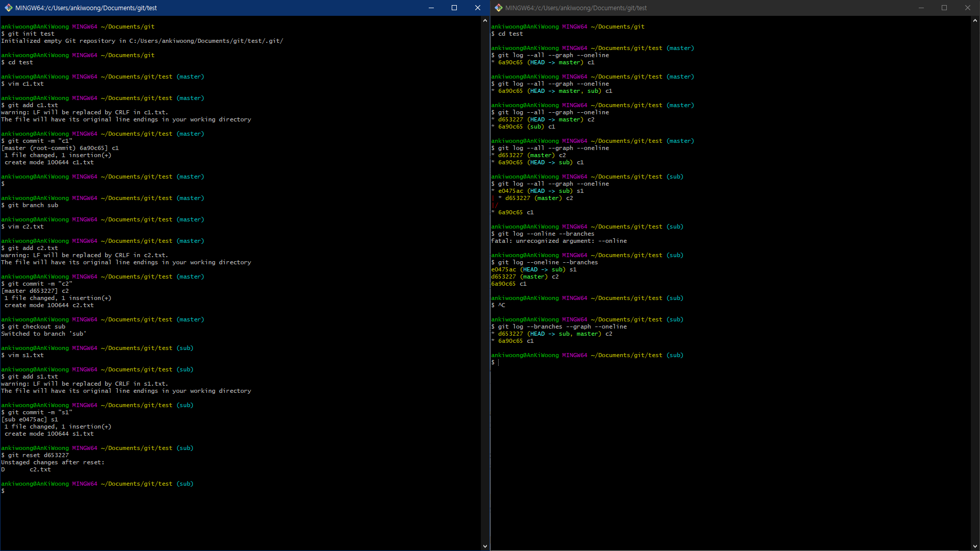Click the left terminal's scroll up arrow
This screenshot has height=551, width=980.
(485, 20)
